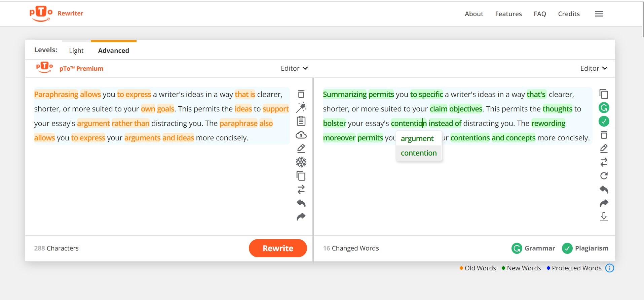Open the hamburger menu in the header
Image resolution: width=644 pixels, height=300 pixels.
tap(599, 14)
